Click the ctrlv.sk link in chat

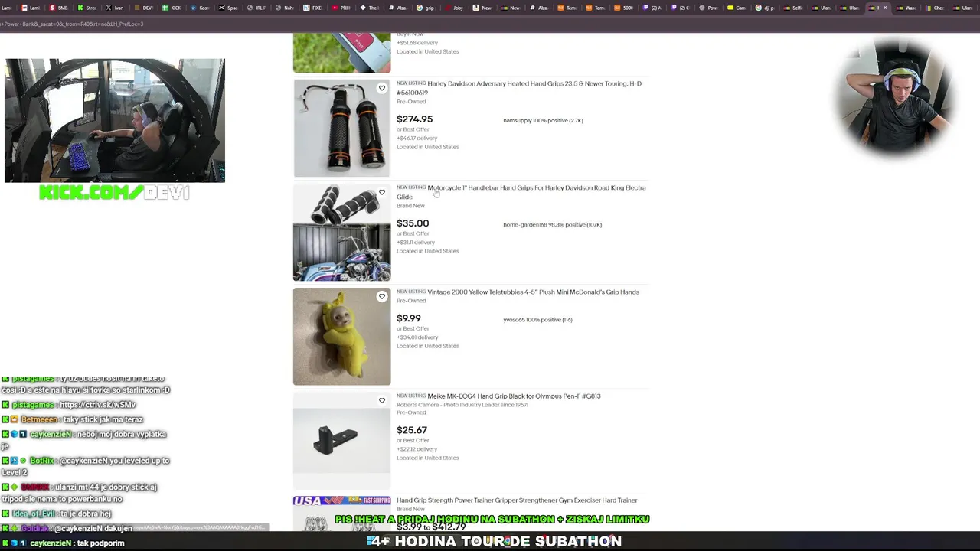(97, 405)
